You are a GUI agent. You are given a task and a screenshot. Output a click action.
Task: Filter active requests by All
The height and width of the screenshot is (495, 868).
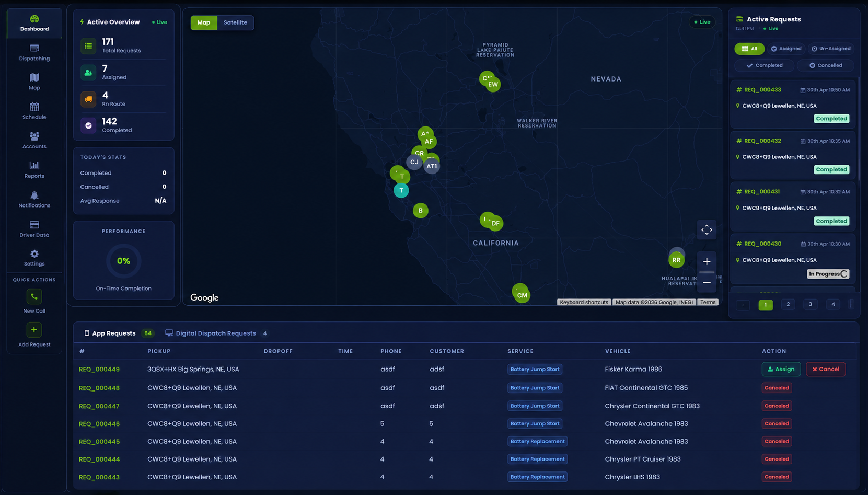pyautogui.click(x=749, y=49)
